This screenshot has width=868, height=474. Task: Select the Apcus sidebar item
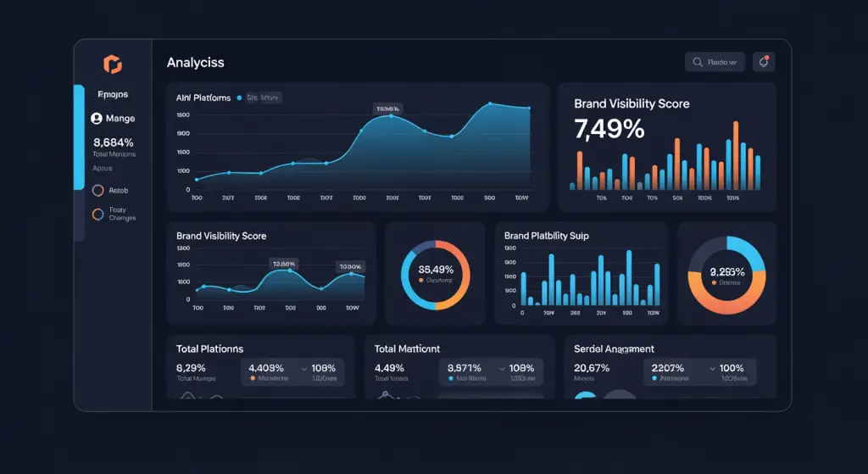(x=103, y=168)
